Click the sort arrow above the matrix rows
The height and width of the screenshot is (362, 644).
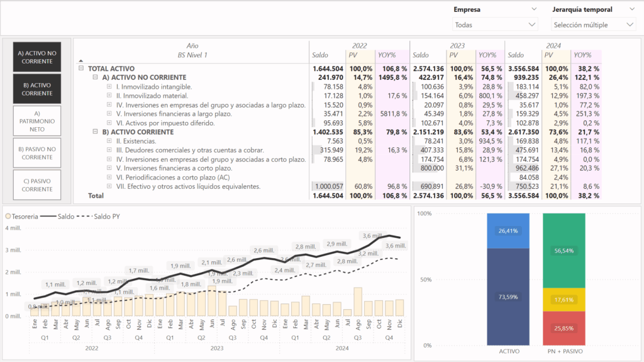tap(81, 61)
